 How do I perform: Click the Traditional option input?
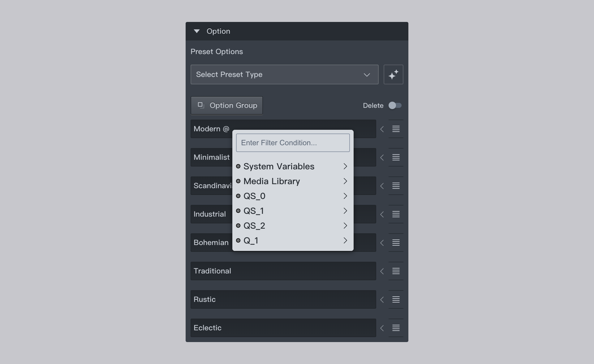click(x=283, y=271)
